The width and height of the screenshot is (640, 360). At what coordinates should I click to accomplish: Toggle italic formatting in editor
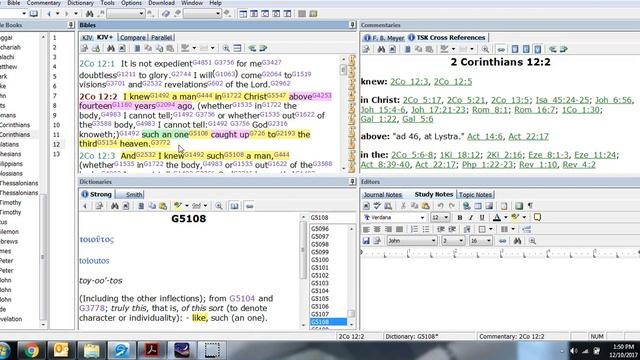[471, 218]
